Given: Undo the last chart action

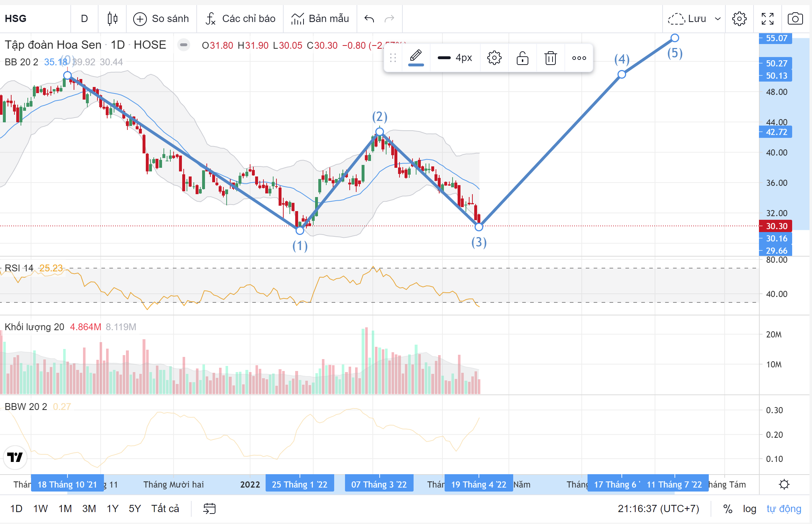Looking at the screenshot, I should (369, 18).
